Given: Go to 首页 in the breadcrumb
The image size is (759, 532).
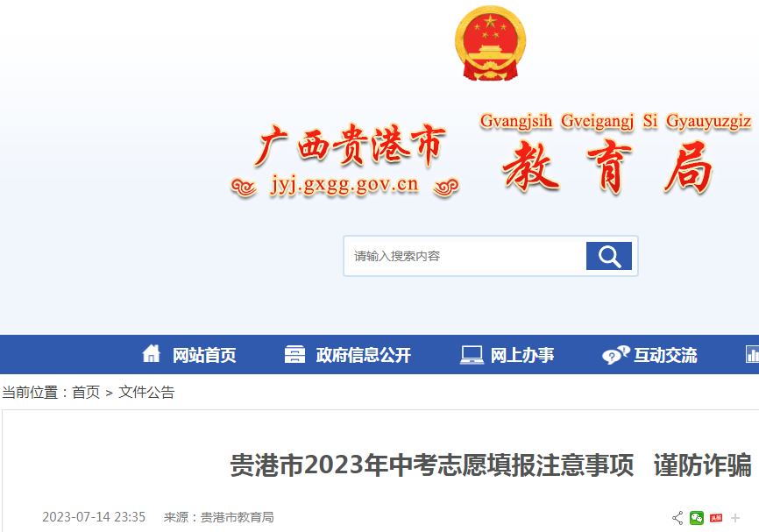Looking at the screenshot, I should 86,392.
